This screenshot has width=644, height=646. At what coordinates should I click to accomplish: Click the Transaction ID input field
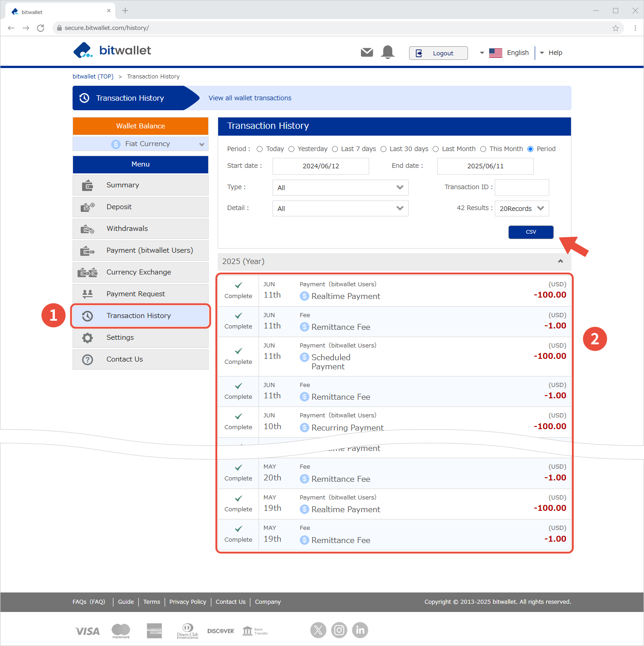[x=522, y=187]
